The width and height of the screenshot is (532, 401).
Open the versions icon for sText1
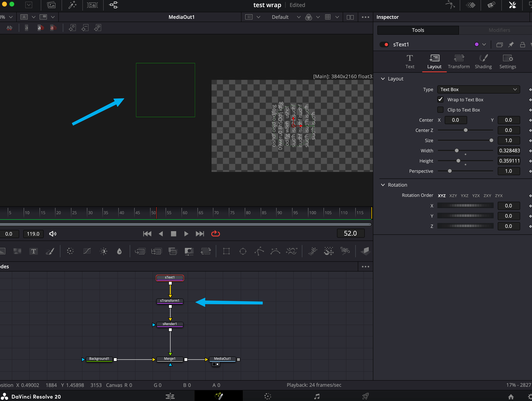[x=500, y=45]
